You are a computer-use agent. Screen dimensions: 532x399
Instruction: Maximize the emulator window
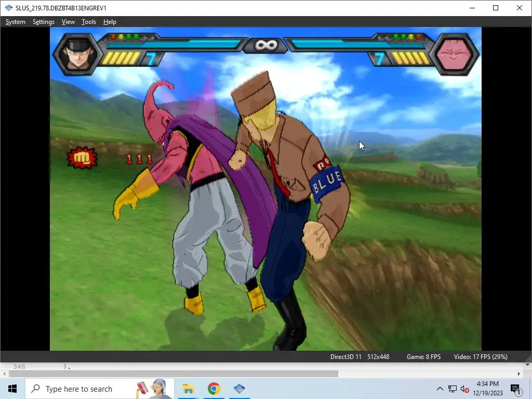click(496, 8)
